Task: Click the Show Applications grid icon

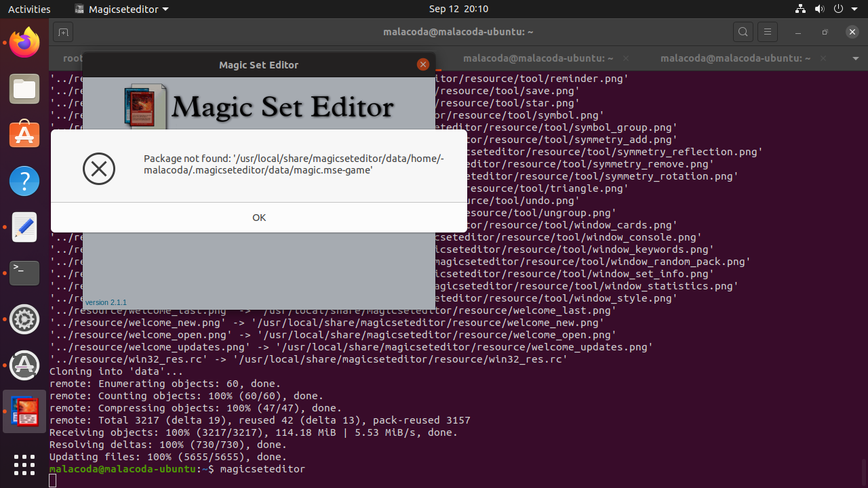Action: (x=24, y=465)
